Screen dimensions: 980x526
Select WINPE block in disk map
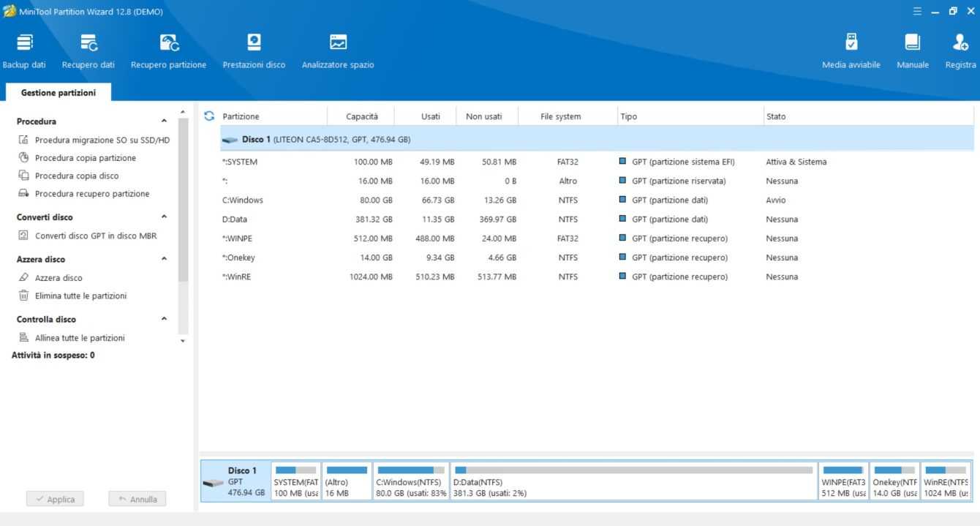click(x=843, y=481)
